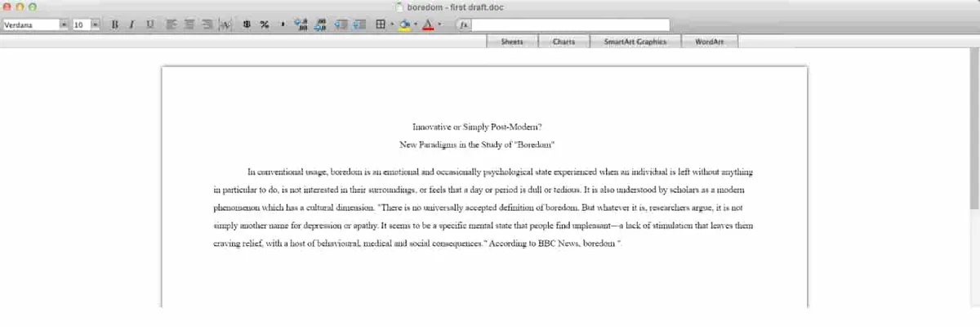
Task: Align text right
Action: coord(207,25)
